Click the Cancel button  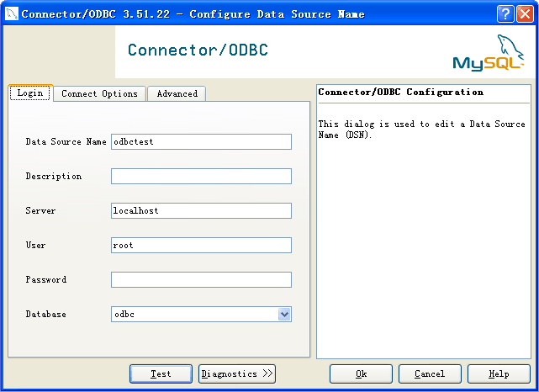tap(430, 373)
